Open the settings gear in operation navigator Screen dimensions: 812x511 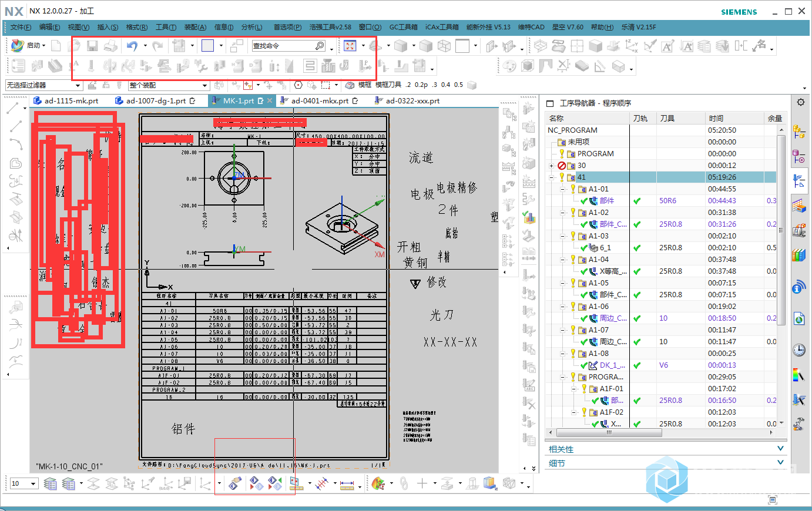point(800,102)
